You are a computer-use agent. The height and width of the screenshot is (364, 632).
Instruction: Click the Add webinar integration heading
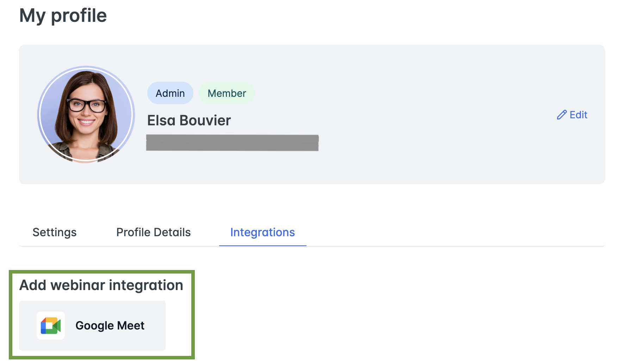coord(101,285)
